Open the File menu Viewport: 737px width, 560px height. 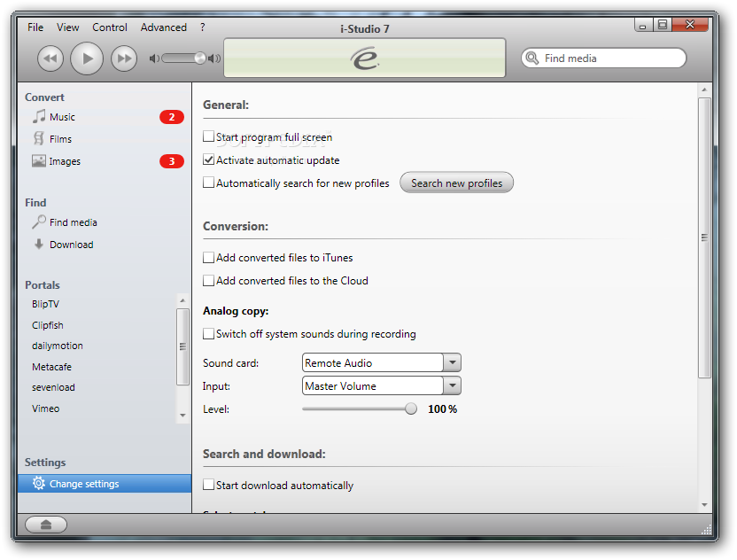click(35, 27)
